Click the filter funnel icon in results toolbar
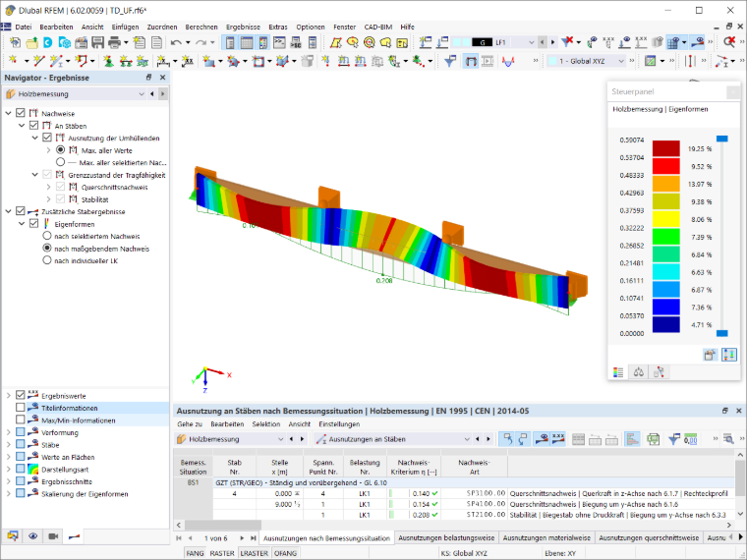The height and width of the screenshot is (560, 747). [x=673, y=439]
